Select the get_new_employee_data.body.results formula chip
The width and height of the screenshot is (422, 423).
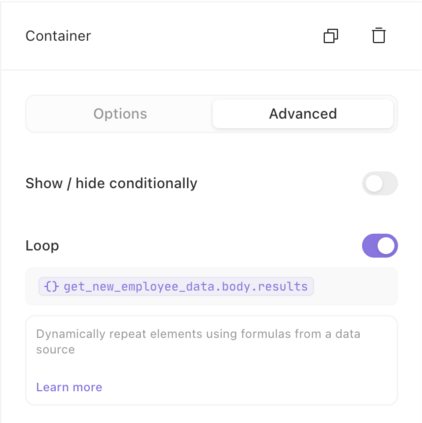coord(176,286)
